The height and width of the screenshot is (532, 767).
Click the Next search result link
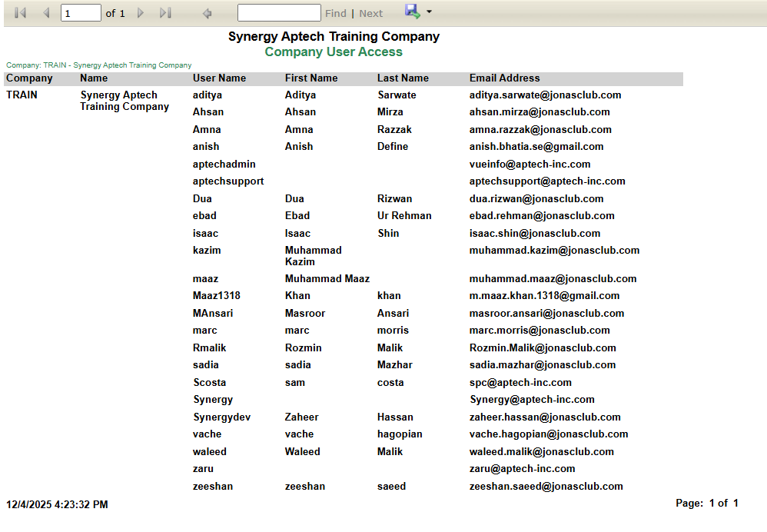click(x=370, y=14)
